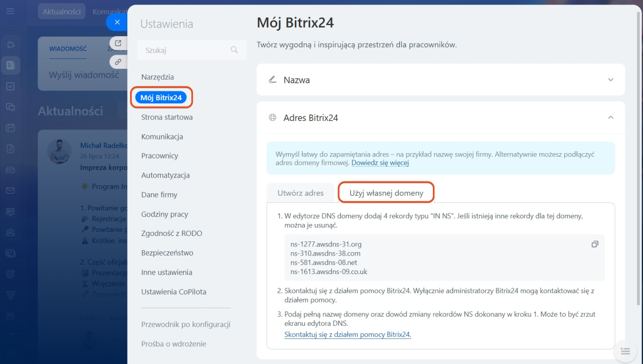
Task: Click Michał Radełko's avatar in the feed
Action: pyautogui.click(x=59, y=152)
